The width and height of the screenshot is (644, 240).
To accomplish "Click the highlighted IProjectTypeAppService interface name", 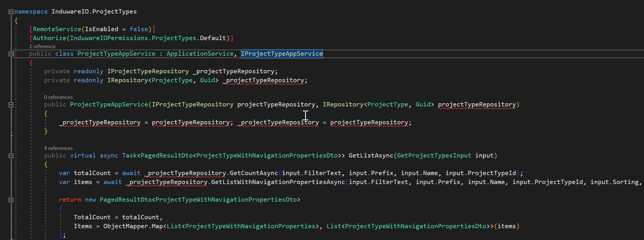I will click(282, 54).
